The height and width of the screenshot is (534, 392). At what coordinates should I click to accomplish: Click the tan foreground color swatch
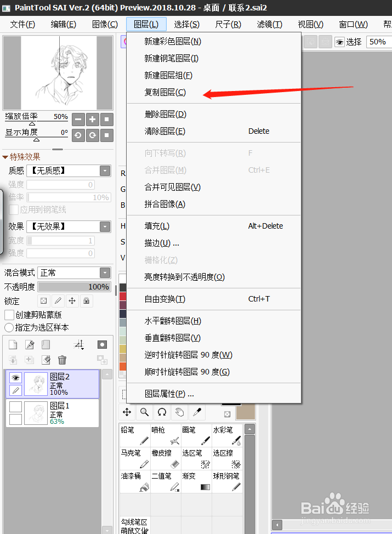coord(246,412)
